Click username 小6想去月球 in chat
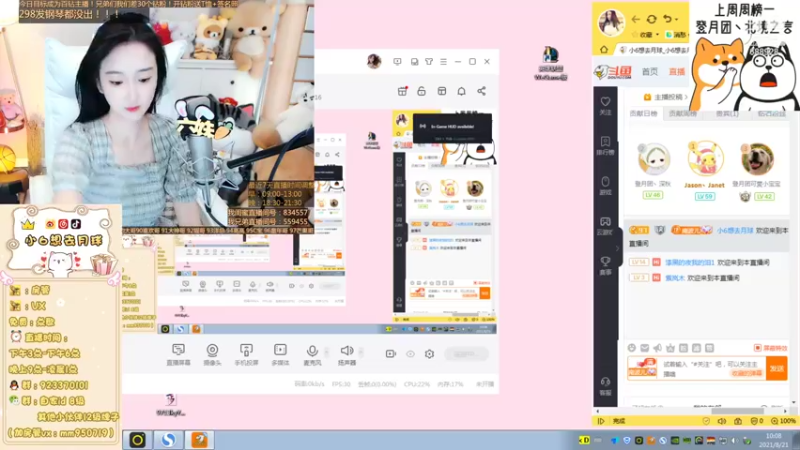800x450 pixels. click(x=735, y=230)
